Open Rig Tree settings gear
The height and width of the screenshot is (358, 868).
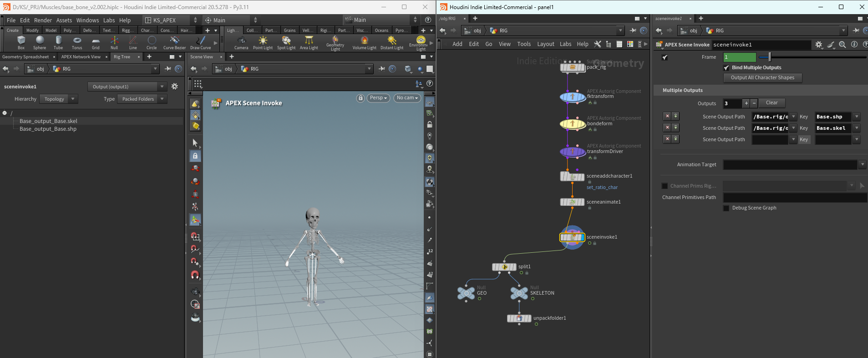coord(174,87)
